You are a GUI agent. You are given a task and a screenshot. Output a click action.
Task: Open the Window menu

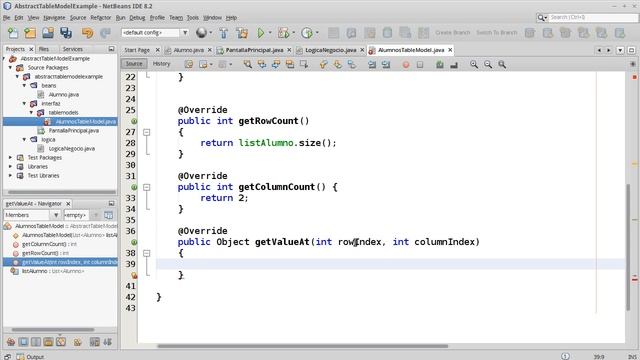212,18
